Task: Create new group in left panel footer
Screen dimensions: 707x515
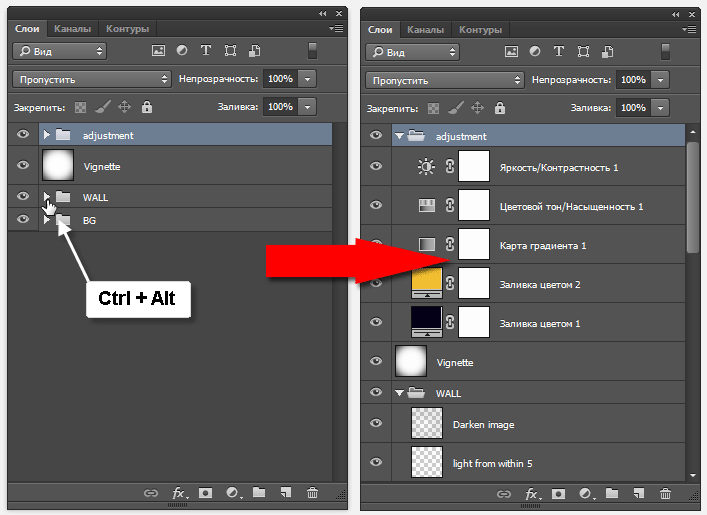Action: (x=259, y=492)
